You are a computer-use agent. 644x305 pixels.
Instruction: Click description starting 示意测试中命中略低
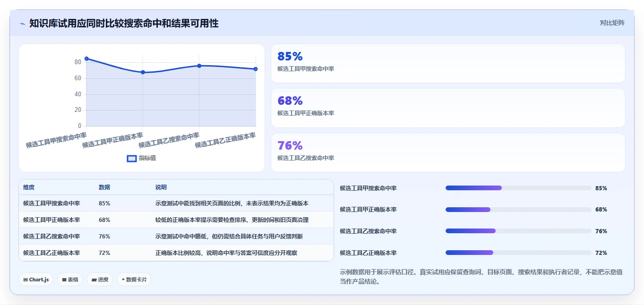229,237
